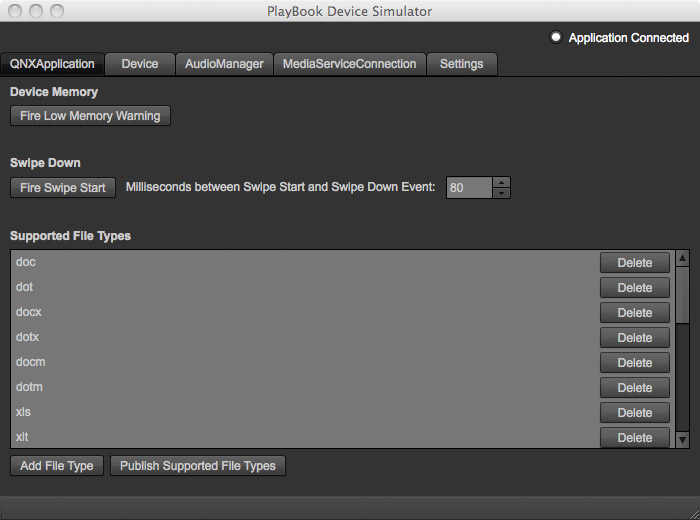Delete the dotm file type

[635, 387]
